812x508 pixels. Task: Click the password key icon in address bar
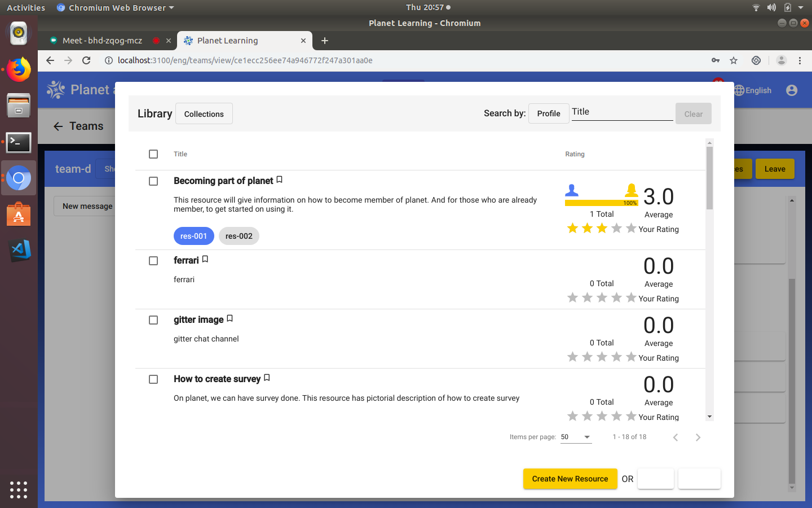click(x=716, y=60)
